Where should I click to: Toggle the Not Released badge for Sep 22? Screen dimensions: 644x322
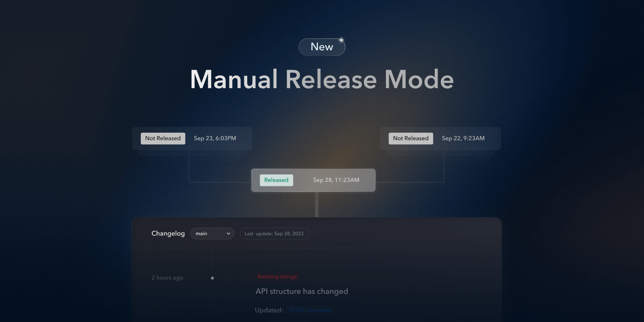[x=411, y=138]
